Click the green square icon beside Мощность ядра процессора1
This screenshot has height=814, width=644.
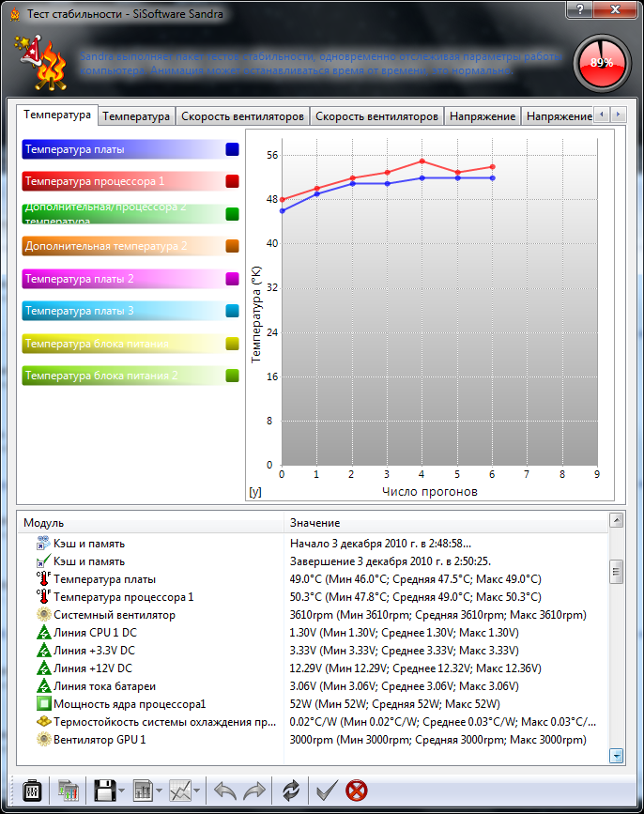click(43, 704)
